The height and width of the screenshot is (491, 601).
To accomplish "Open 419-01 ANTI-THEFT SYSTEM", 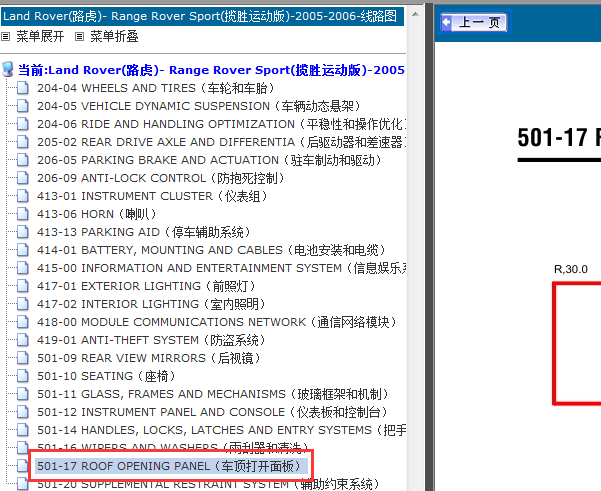I will pyautogui.click(x=151, y=340).
